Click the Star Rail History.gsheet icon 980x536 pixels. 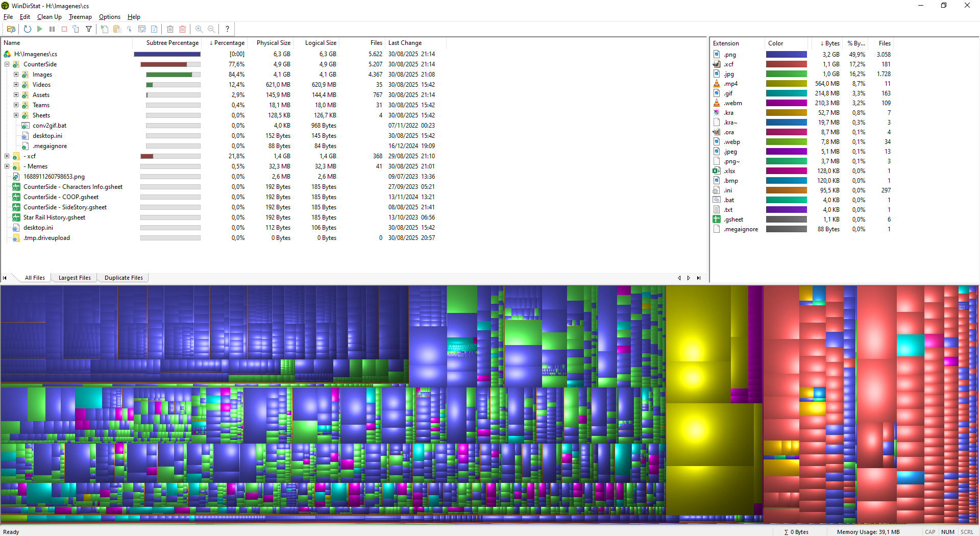16,217
